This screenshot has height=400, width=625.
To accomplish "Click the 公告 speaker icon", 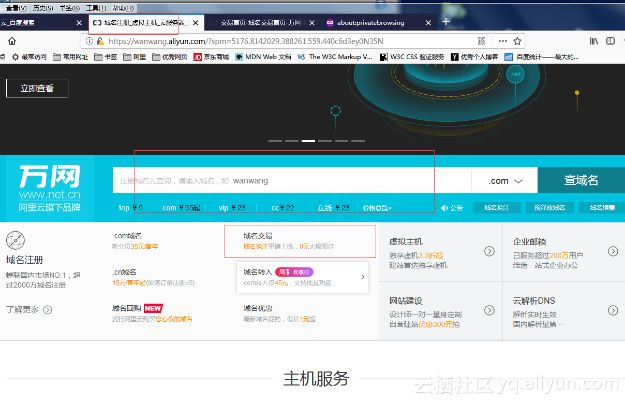I will (444, 208).
